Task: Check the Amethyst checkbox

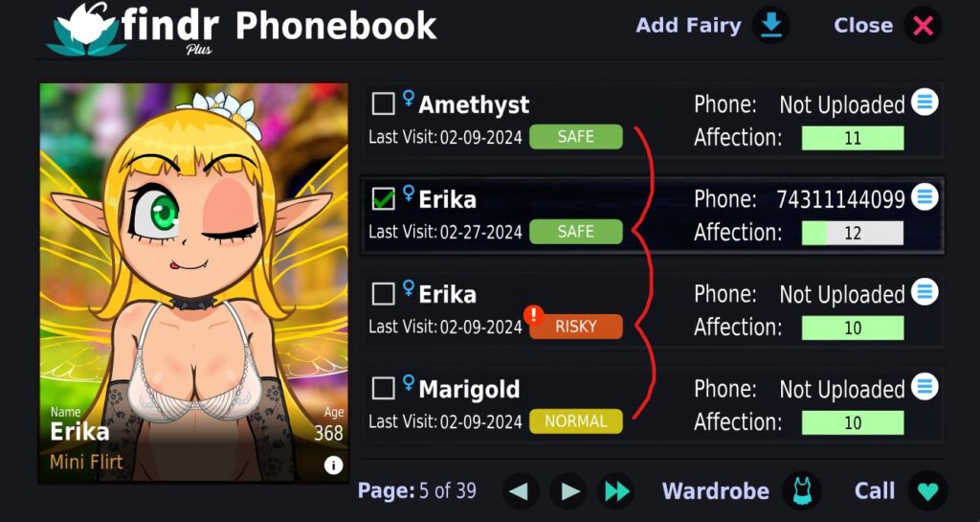Action: click(383, 103)
